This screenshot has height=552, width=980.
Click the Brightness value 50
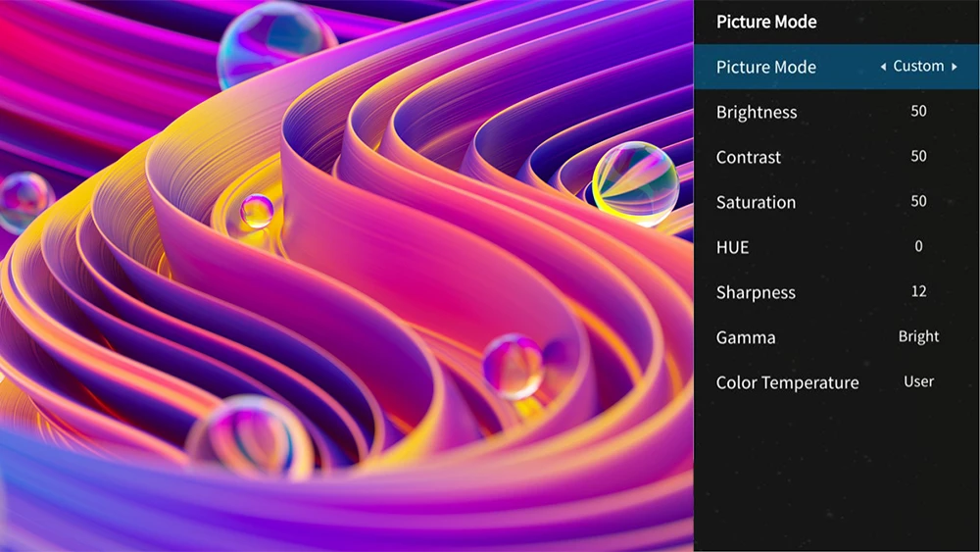pos(919,111)
